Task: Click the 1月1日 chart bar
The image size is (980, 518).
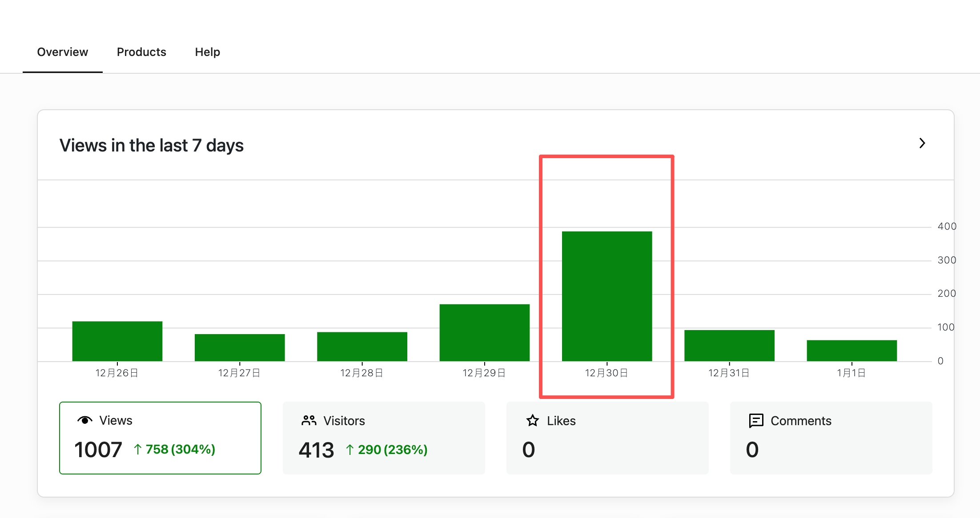Action: point(851,351)
